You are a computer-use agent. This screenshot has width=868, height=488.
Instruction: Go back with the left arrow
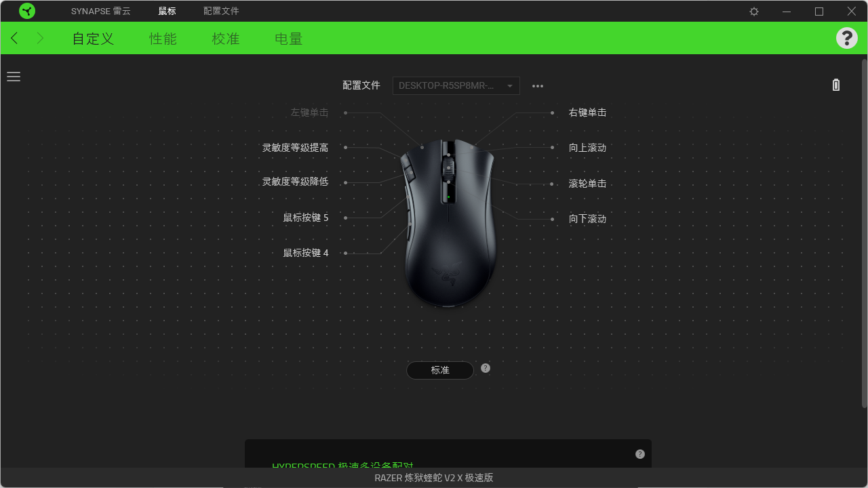pyautogui.click(x=14, y=38)
